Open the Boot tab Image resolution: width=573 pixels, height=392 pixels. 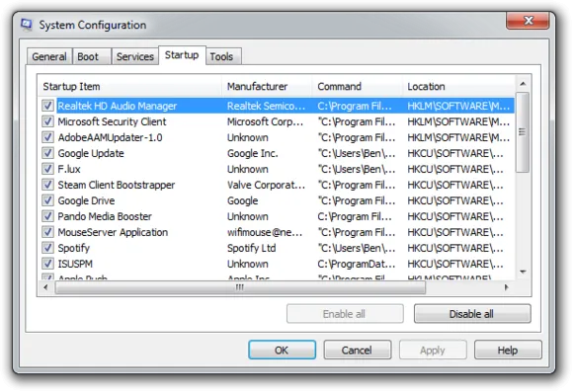tap(91, 56)
